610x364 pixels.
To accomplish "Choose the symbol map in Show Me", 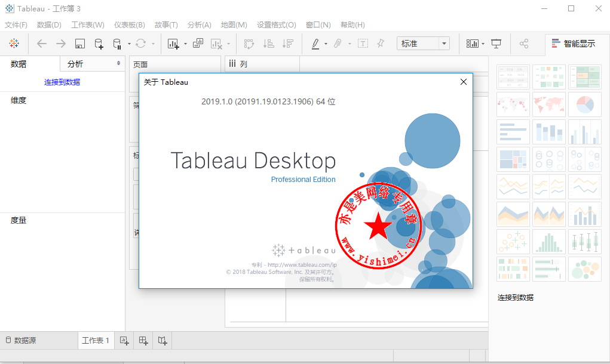I will [513, 104].
